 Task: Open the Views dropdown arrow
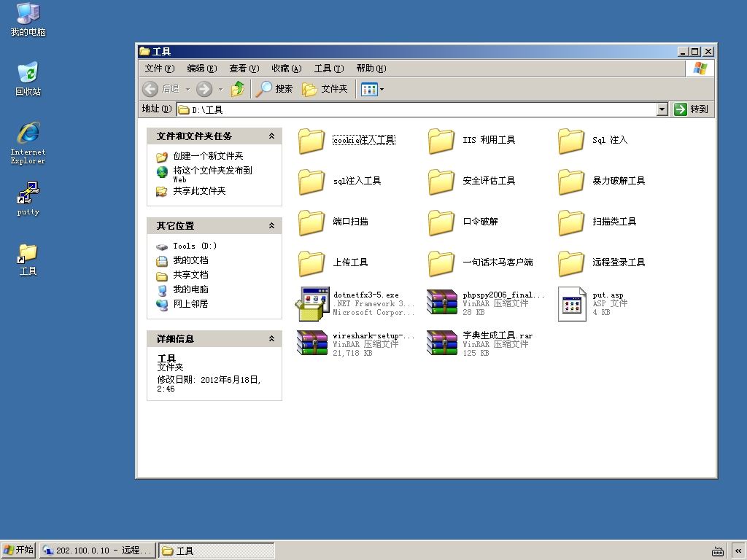(x=382, y=89)
